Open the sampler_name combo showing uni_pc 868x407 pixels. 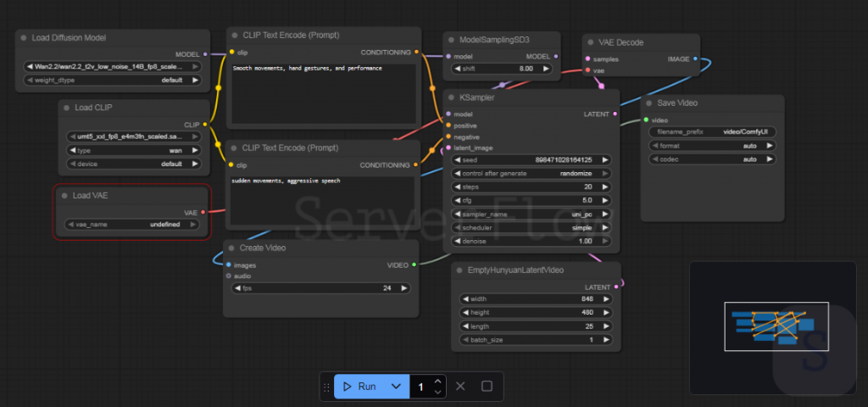pos(531,214)
